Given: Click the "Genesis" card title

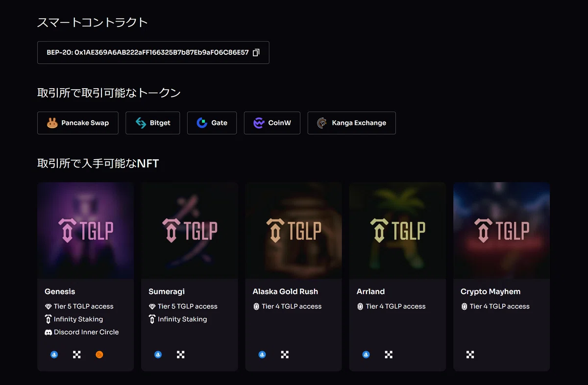Looking at the screenshot, I should [60, 291].
